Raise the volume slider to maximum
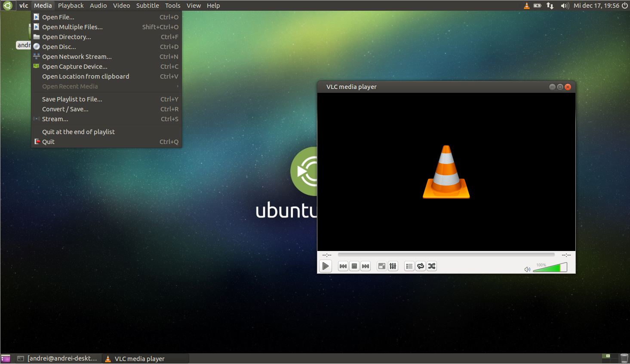Image resolution: width=630 pixels, height=364 pixels. [x=564, y=267]
